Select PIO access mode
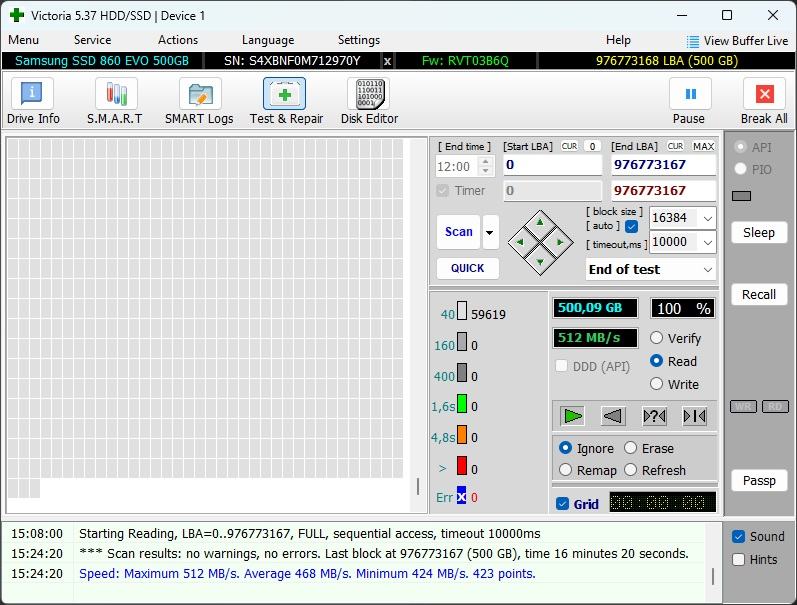 click(741, 169)
